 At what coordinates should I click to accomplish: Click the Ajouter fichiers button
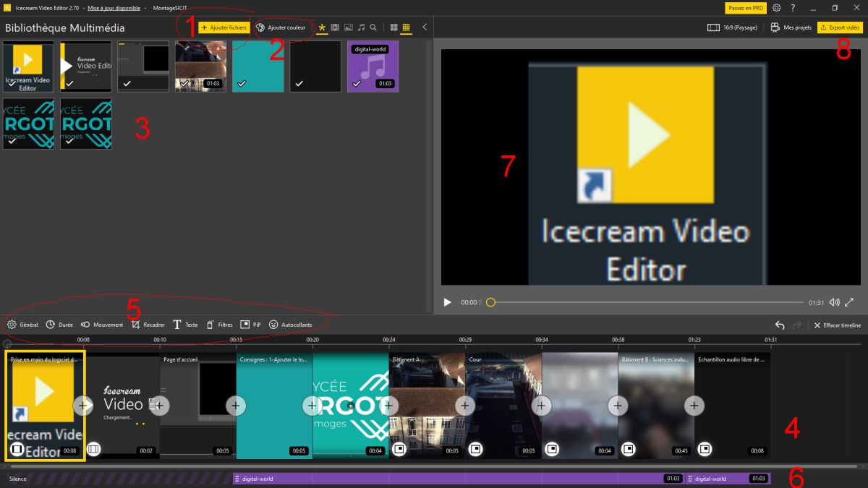(x=224, y=27)
